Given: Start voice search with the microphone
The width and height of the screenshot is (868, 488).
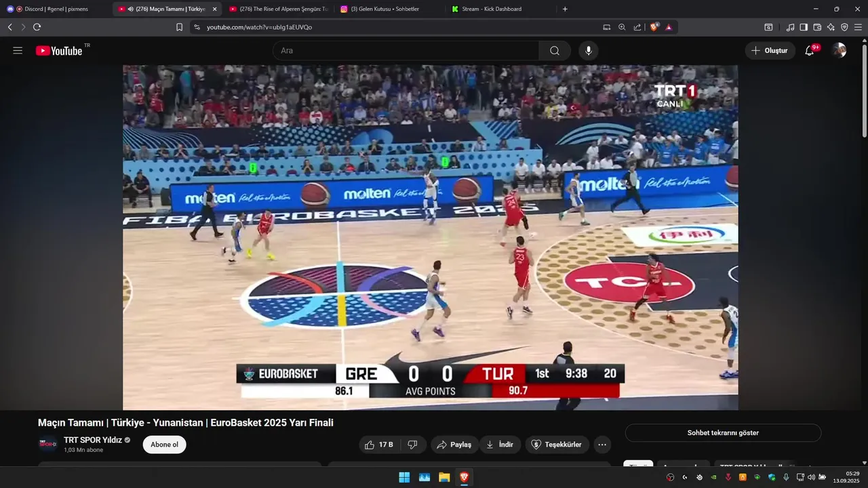Looking at the screenshot, I should [589, 51].
